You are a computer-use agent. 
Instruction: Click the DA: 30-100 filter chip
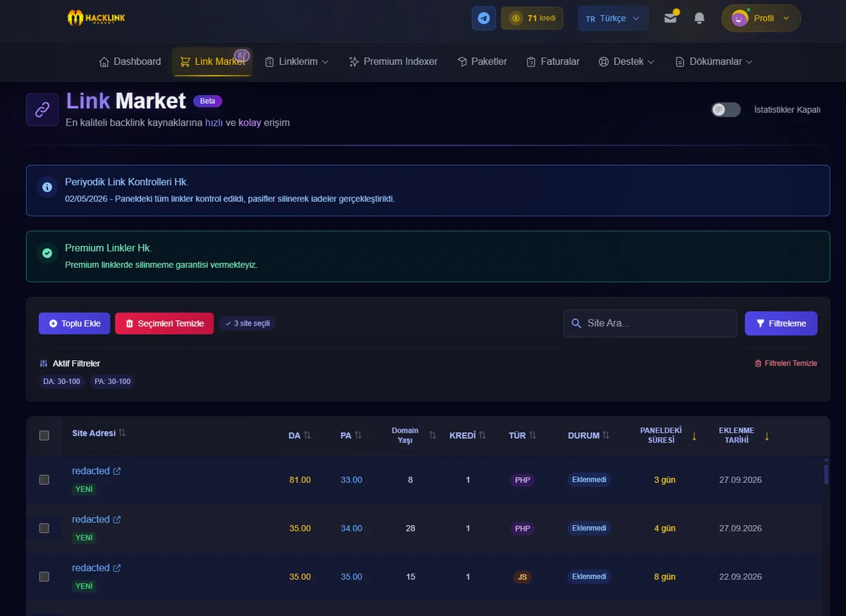click(x=62, y=381)
